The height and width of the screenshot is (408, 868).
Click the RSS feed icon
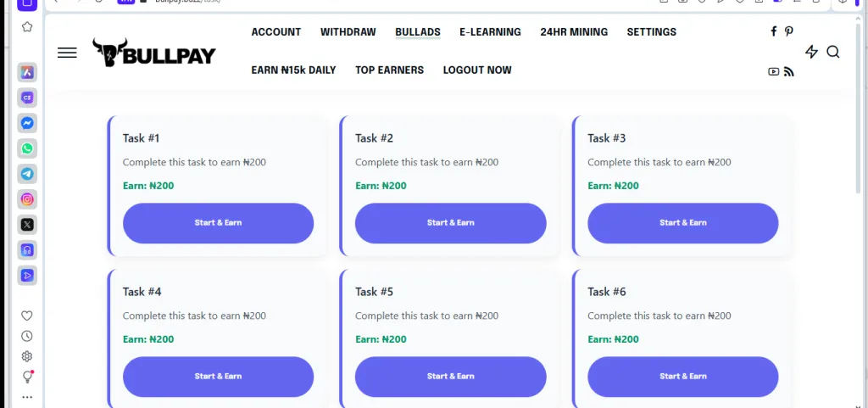788,72
